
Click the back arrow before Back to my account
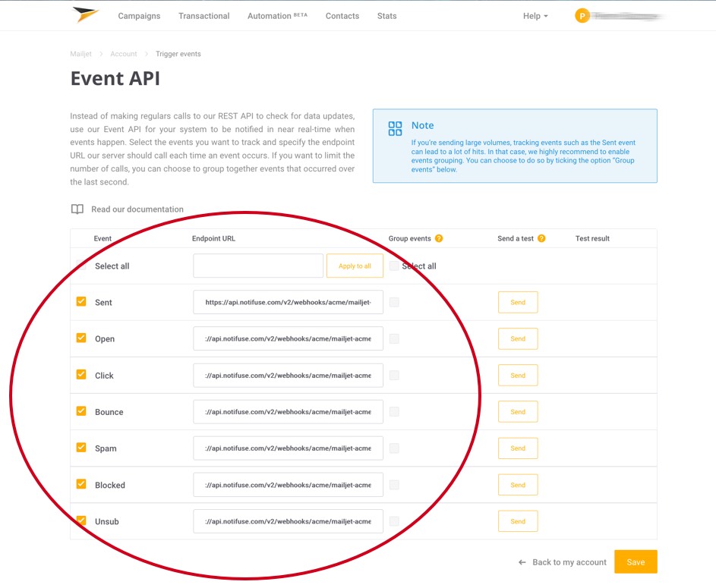click(522, 562)
